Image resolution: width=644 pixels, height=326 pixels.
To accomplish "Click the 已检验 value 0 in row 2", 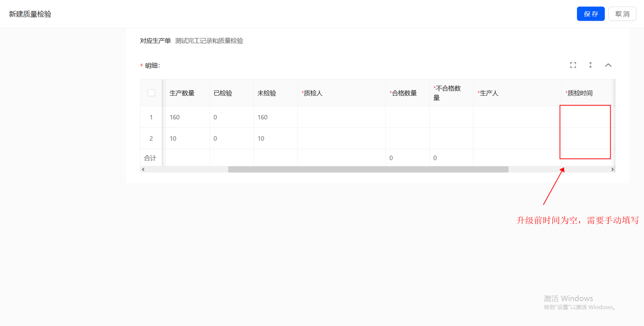I will (215, 138).
